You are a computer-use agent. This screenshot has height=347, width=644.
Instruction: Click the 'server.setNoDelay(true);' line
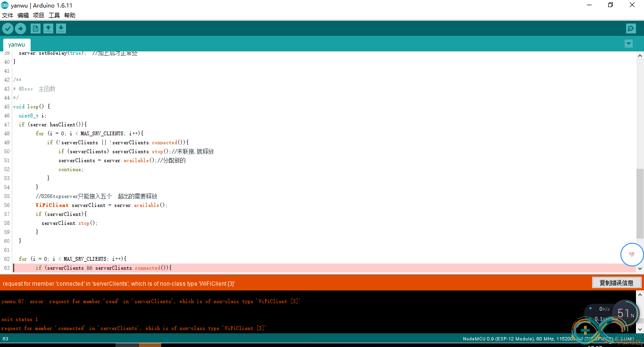click(x=78, y=53)
